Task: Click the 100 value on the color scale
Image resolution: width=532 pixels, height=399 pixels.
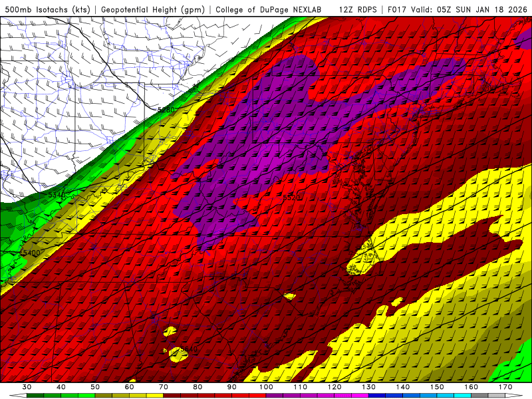Action: 266,387
